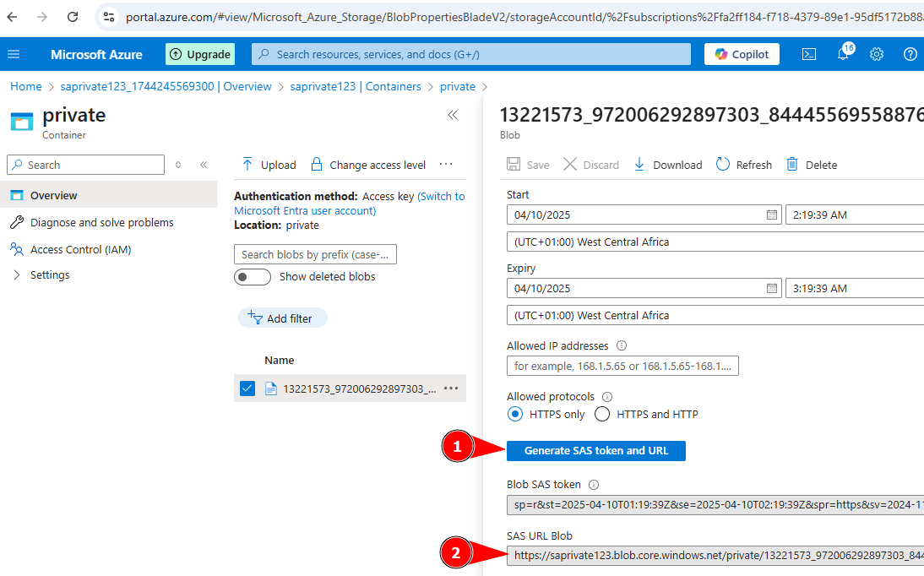Select HTTPS and HTTP protocol
924x576 pixels.
point(601,414)
